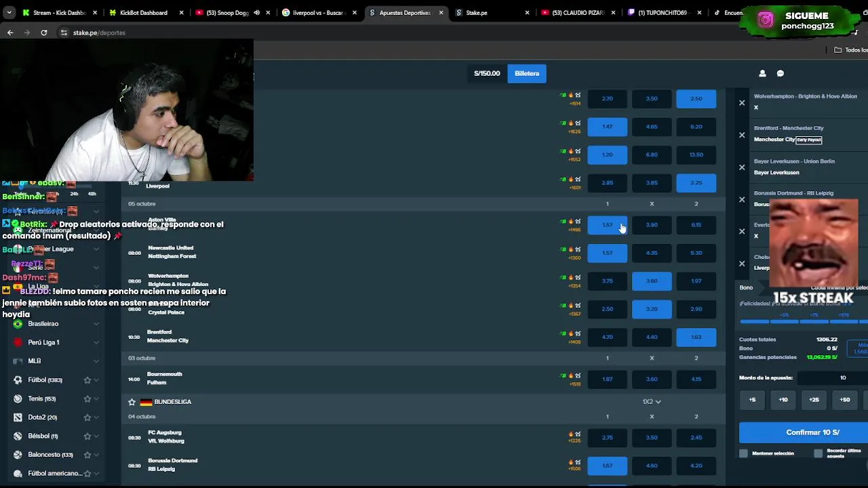
Task: Remove Wolverhampton - Brighton selection from bet slip
Action: point(742,103)
